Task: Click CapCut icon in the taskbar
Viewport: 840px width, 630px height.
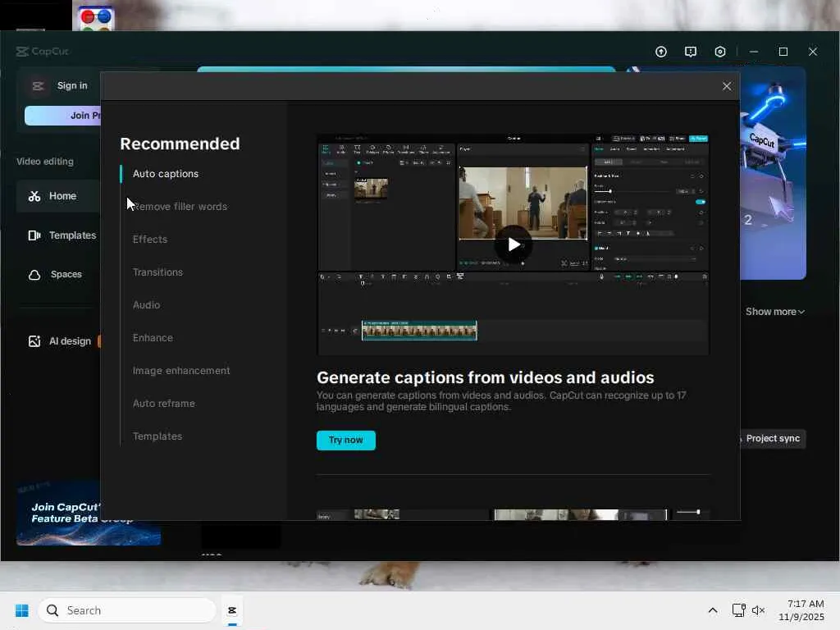Action: tap(232, 610)
